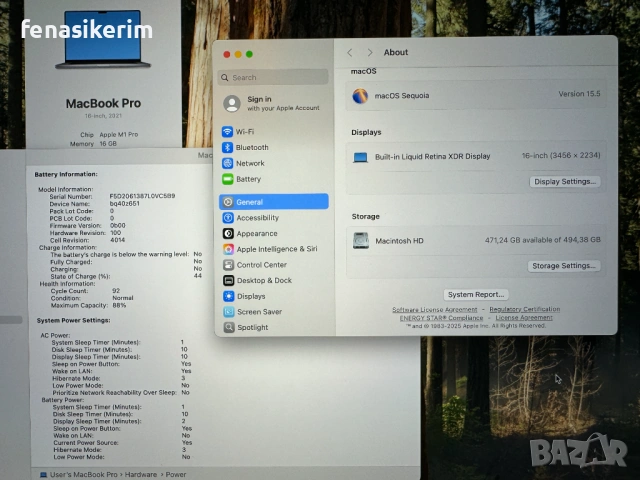Click the Condition value Normal

(x=123, y=298)
